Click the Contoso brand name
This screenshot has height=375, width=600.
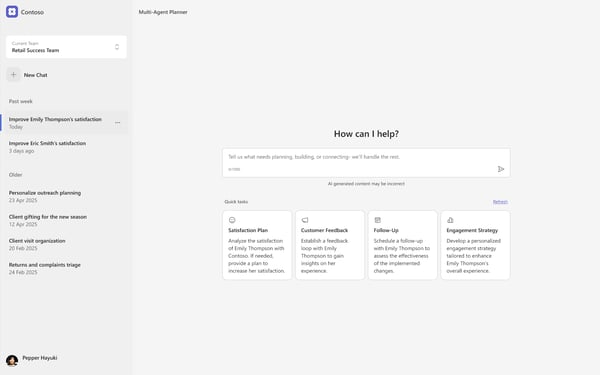[33, 12]
